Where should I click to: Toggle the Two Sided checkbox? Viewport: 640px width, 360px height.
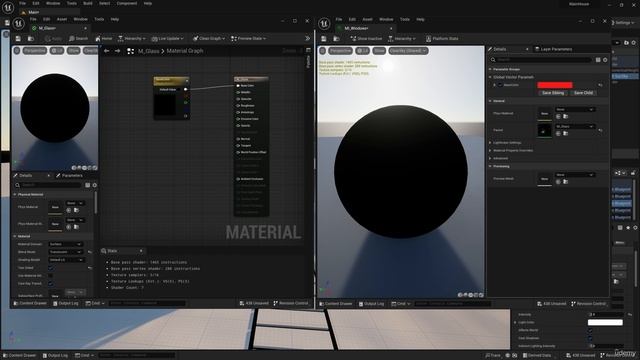pyautogui.click(x=51, y=268)
